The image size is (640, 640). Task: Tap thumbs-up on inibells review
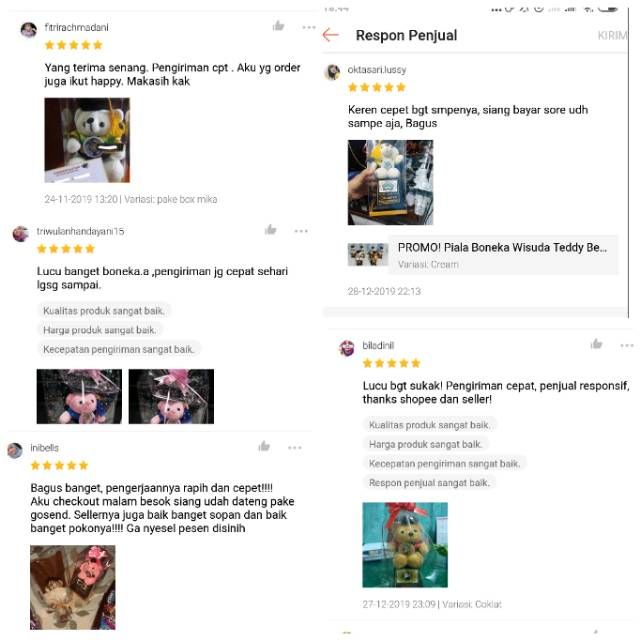tap(264, 446)
